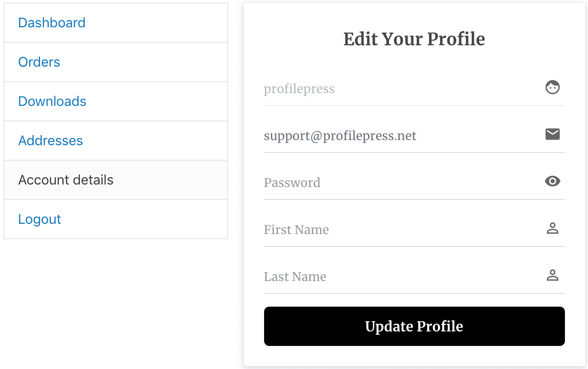Focus the Password input field
The height and width of the screenshot is (369, 588).
pyautogui.click(x=415, y=182)
